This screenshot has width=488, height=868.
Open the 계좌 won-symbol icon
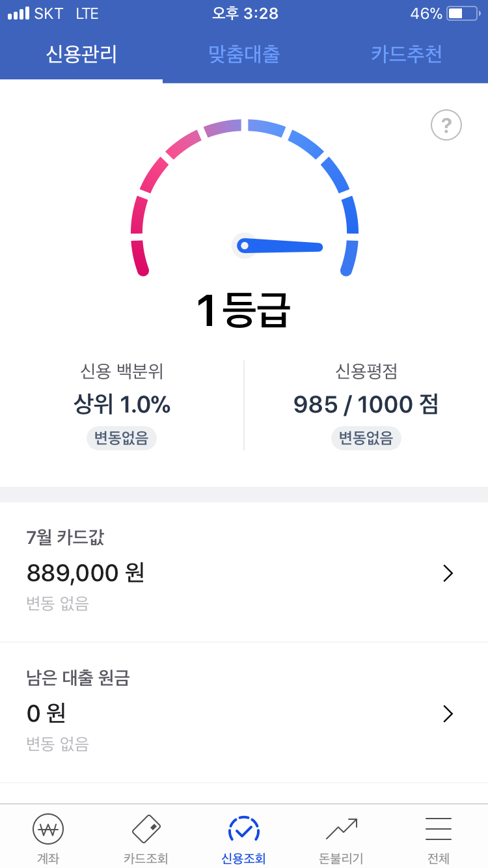(48, 830)
